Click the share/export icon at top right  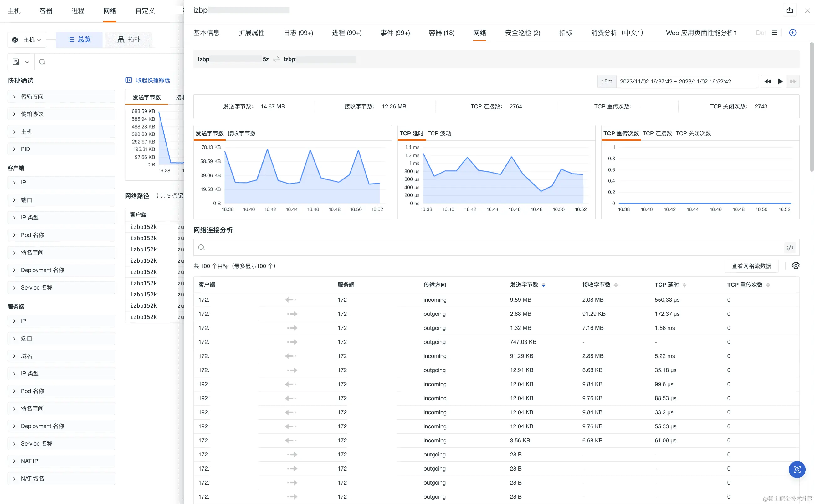[789, 10]
